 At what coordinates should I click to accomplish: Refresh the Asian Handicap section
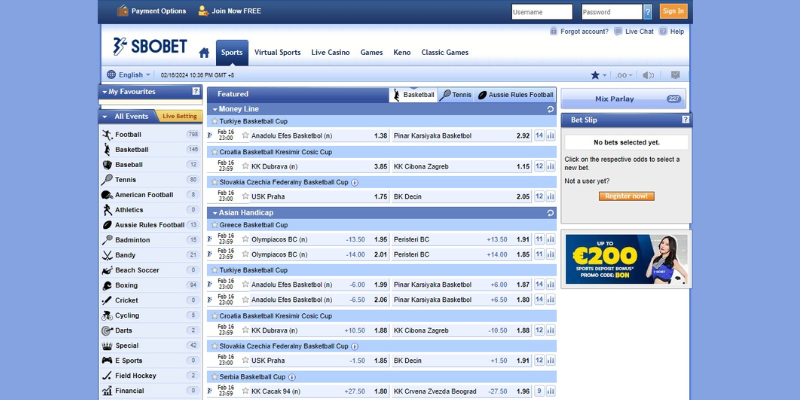pyautogui.click(x=550, y=213)
